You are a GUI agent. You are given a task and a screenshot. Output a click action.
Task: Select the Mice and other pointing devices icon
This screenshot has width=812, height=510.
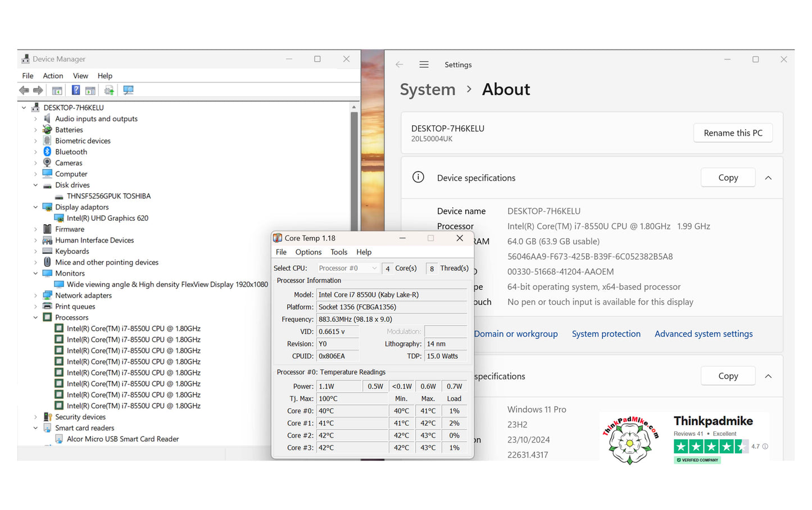pyautogui.click(x=47, y=262)
